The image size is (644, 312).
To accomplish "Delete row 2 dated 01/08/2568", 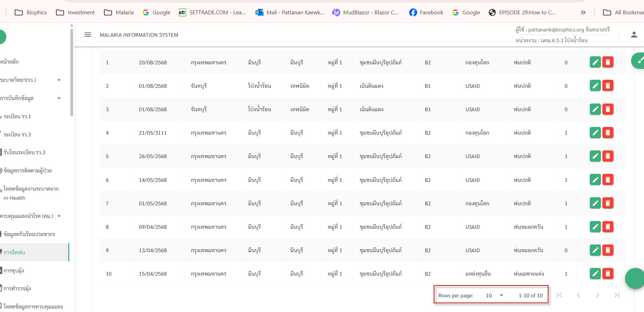I will tap(608, 86).
